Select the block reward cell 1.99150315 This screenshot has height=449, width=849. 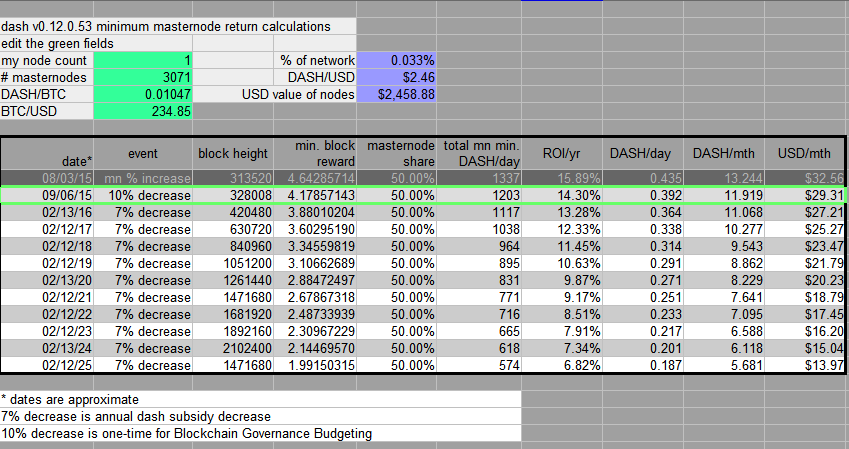point(315,365)
